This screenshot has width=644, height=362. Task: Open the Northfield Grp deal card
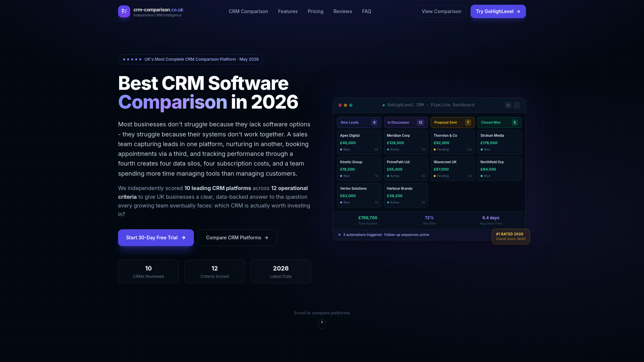pos(499,169)
